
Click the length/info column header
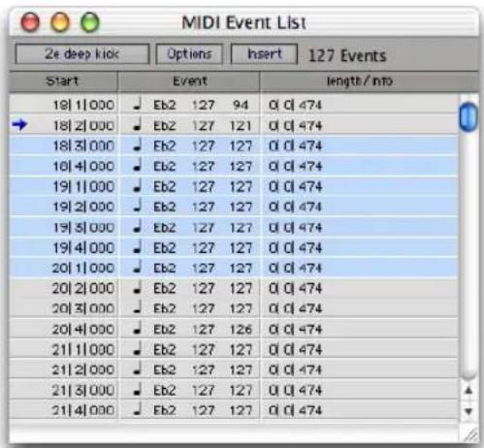point(360,81)
